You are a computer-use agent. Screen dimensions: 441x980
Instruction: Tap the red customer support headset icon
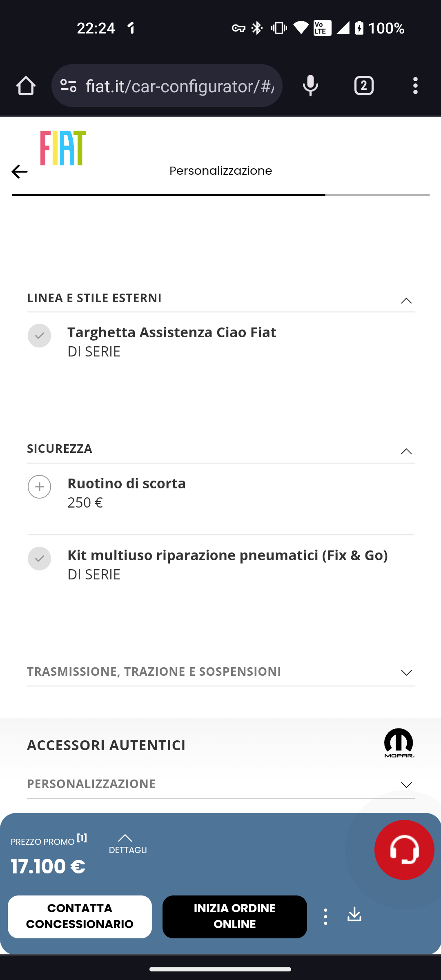point(404,850)
